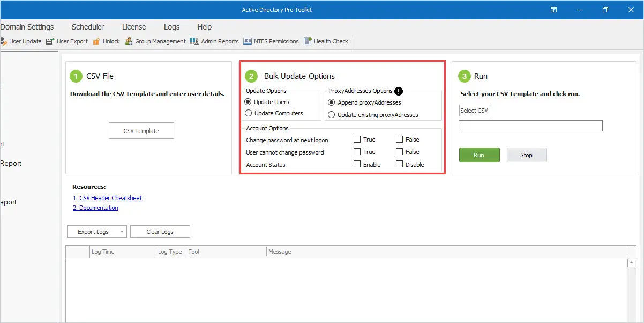This screenshot has height=323, width=644.
Task: Choose Update existing proxyAdresses
Action: coord(332,115)
